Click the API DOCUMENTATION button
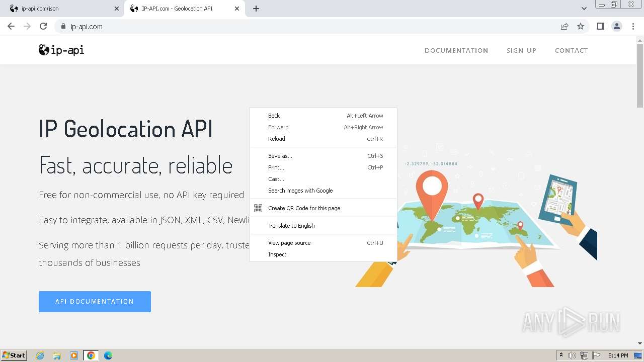644x362 pixels. (x=95, y=302)
